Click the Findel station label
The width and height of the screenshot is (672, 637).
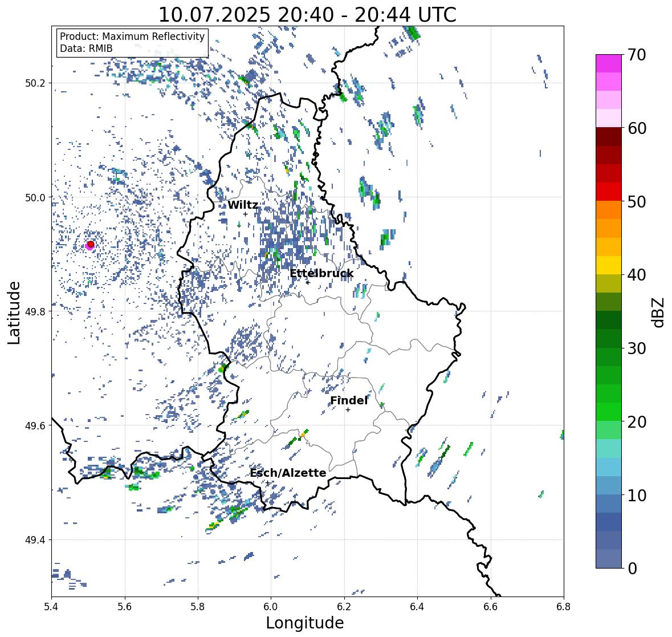[349, 400]
